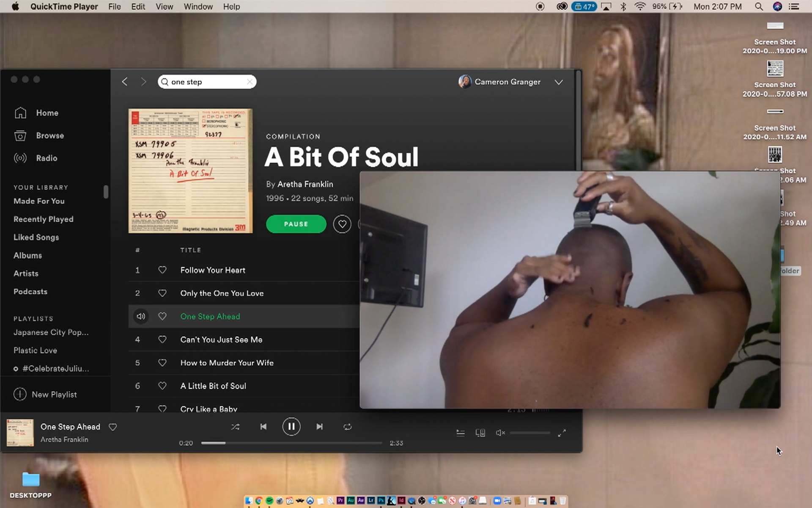Pause the album with the green PAUSE button

296,224
